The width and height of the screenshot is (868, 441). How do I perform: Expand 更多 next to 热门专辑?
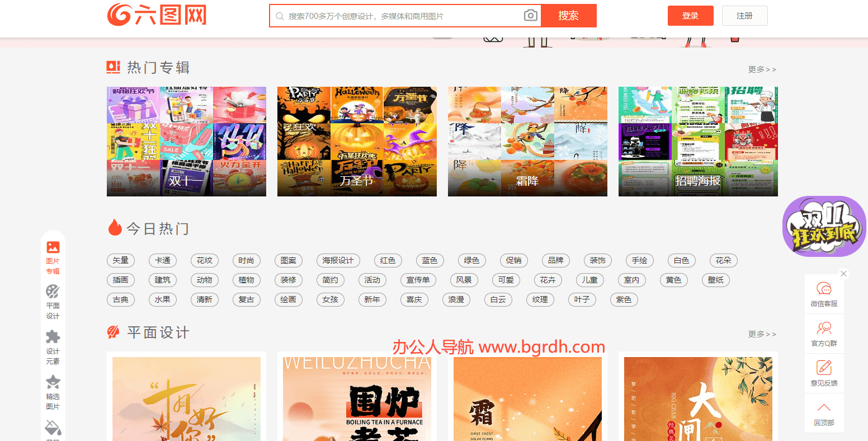(x=762, y=69)
